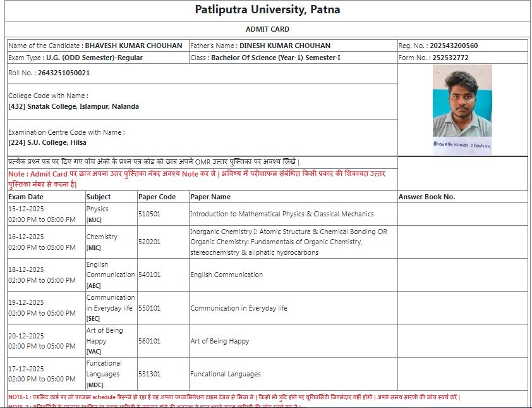Click the Art of Being Happy paper name
Screen dimensions: 532x408
pos(220,341)
